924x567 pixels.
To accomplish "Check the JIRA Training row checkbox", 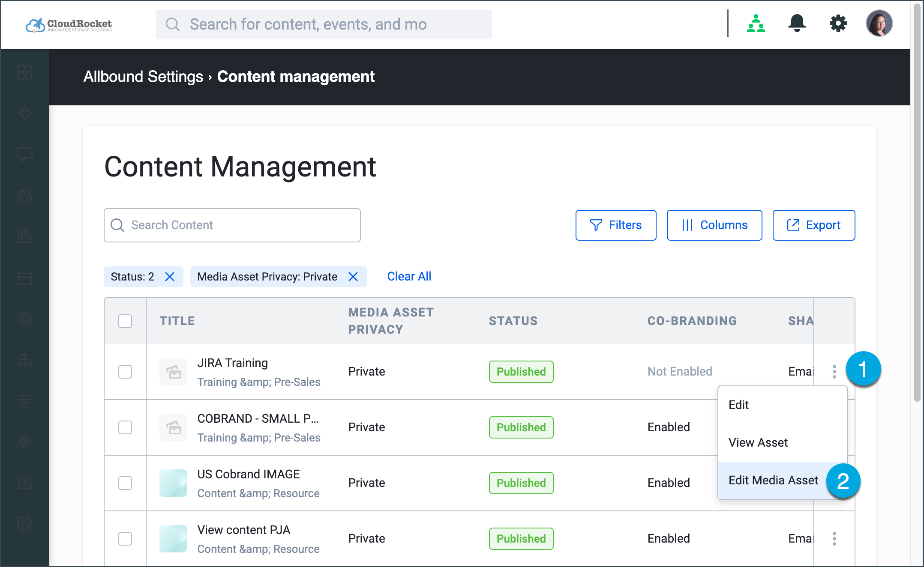I will [125, 372].
